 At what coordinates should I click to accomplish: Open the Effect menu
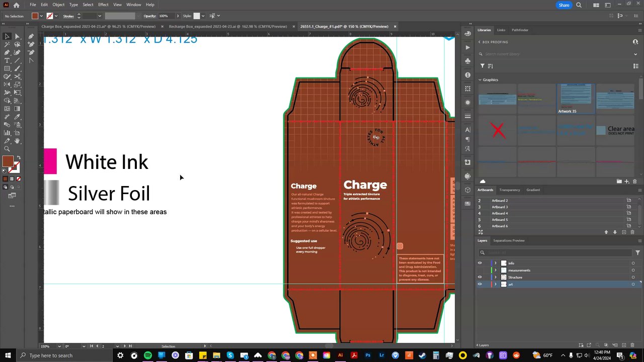103,5
